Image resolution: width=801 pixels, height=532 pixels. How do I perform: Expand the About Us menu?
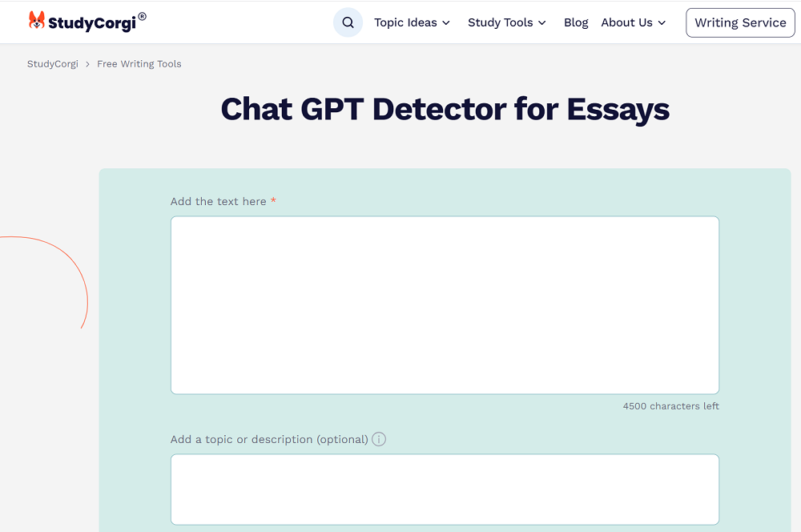[x=626, y=22]
